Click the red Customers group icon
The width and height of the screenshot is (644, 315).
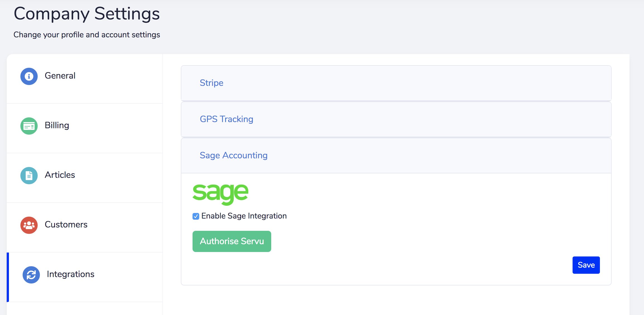(29, 225)
